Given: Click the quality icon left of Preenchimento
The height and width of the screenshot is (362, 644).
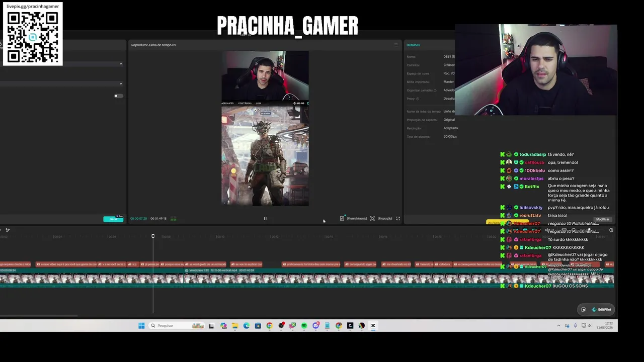Looking at the screenshot, I should click(342, 218).
